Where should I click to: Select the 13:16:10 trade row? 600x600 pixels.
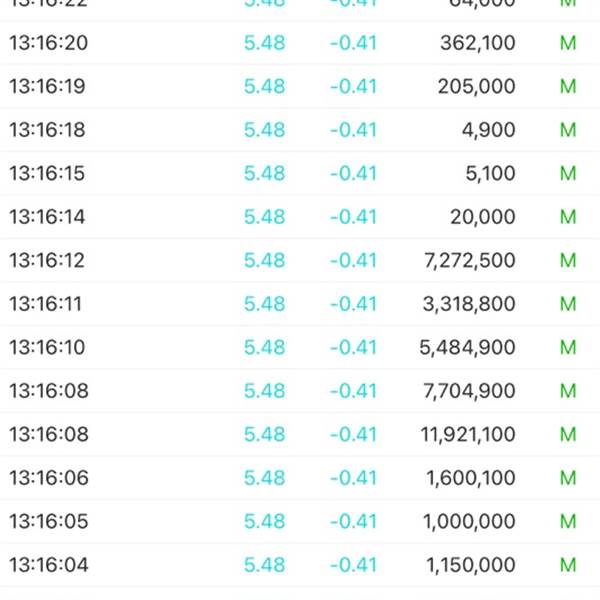[x=300, y=348]
